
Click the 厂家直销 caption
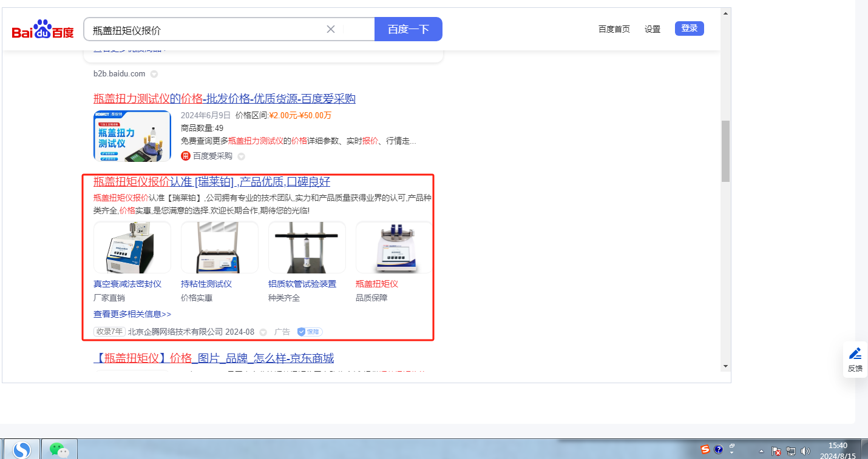[x=109, y=298]
